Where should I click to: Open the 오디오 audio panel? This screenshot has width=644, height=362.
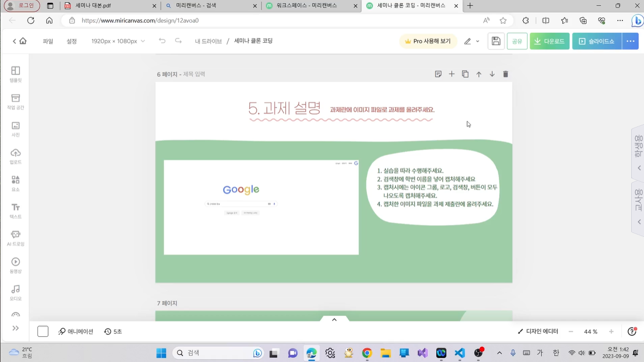(15, 292)
